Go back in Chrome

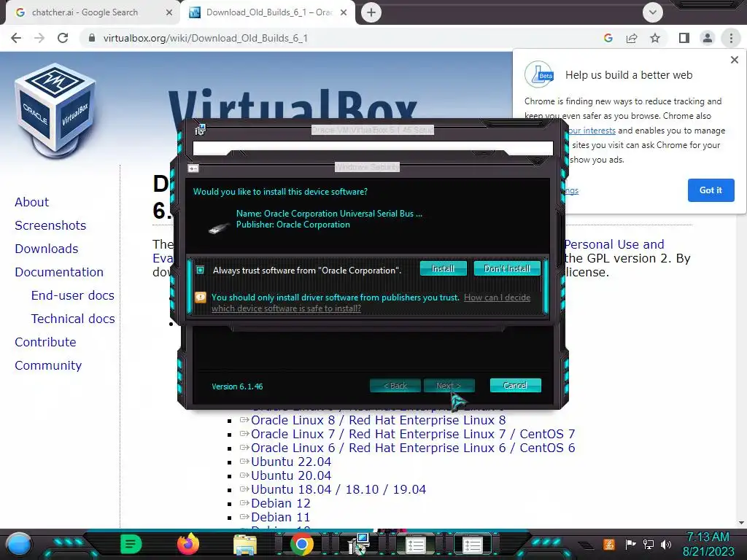coord(16,38)
